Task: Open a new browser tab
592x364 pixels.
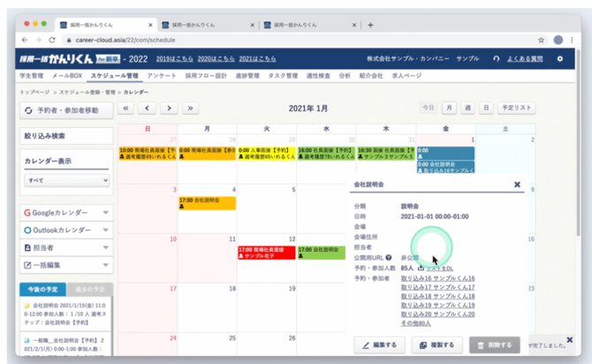Action: click(370, 24)
